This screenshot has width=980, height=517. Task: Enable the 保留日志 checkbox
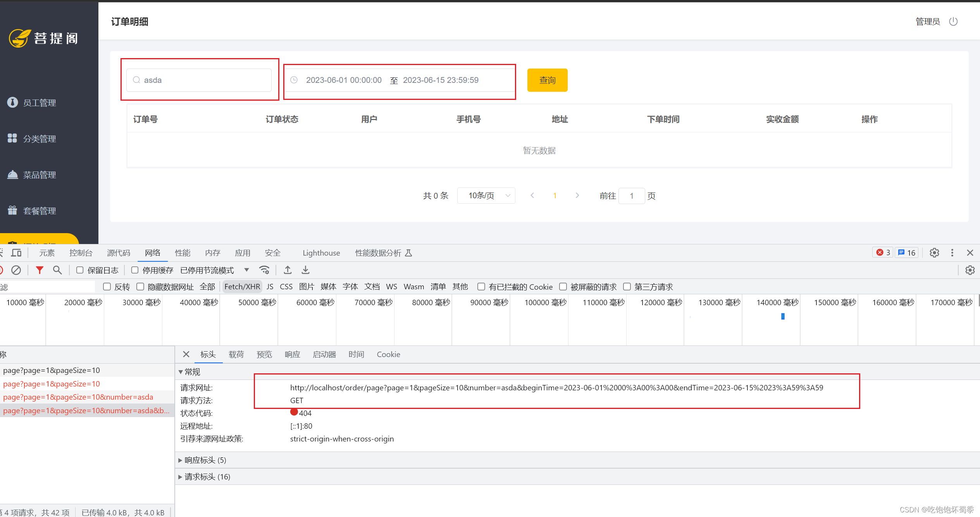pyautogui.click(x=79, y=270)
